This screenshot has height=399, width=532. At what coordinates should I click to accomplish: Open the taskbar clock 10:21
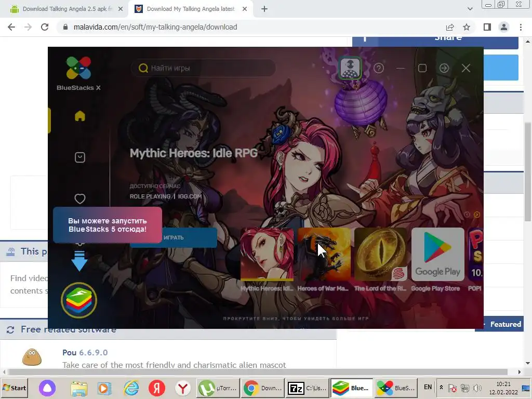click(503, 388)
